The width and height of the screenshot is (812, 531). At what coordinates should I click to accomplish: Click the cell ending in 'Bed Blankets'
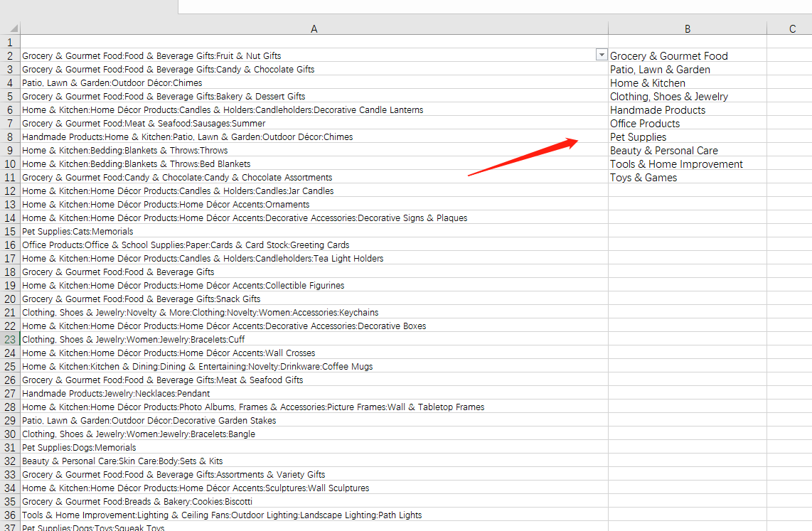click(x=314, y=163)
